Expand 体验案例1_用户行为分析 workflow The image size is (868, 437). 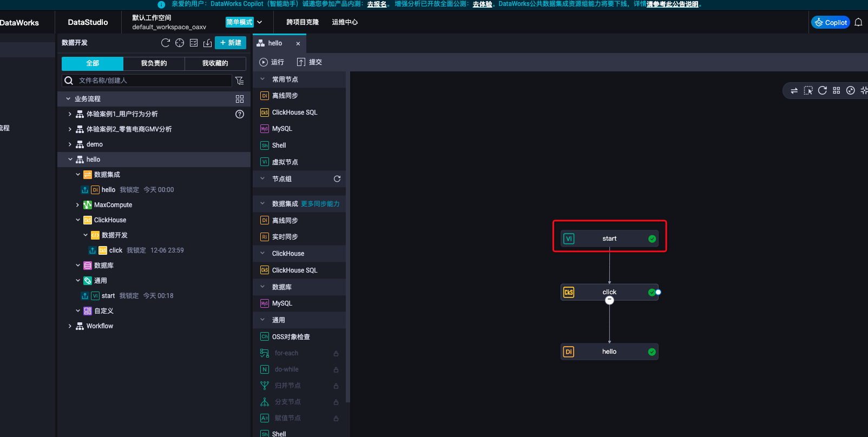(x=70, y=114)
